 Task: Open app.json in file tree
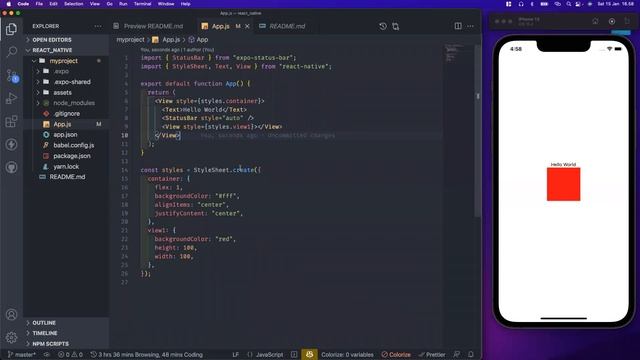[65, 134]
